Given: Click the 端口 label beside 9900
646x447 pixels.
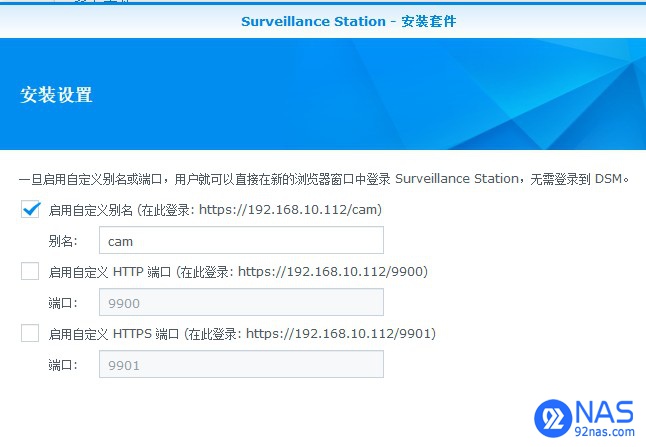Looking at the screenshot, I should 62,304.
